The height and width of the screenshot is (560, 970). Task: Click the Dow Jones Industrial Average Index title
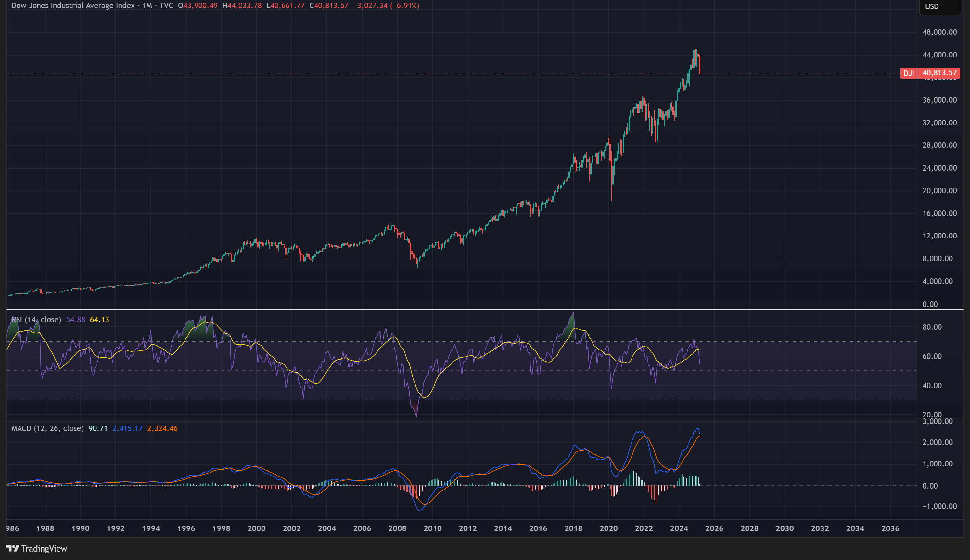(73, 6)
